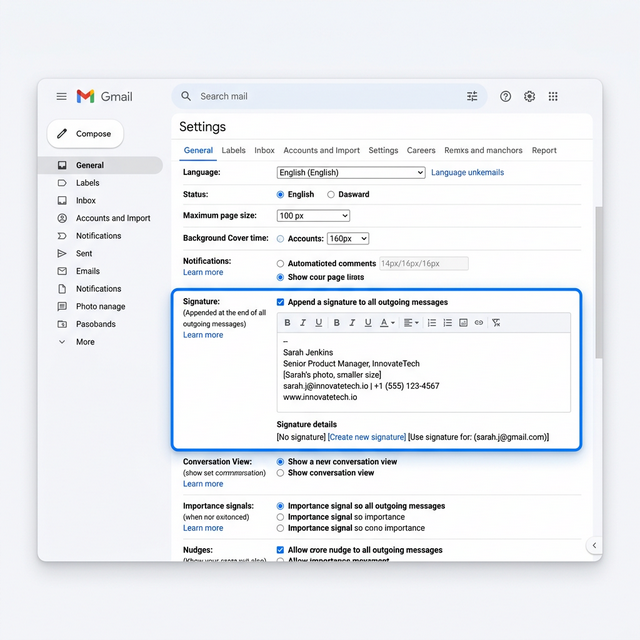Open the Settings gear icon
Image resolution: width=640 pixels, height=640 pixels.
click(529, 96)
